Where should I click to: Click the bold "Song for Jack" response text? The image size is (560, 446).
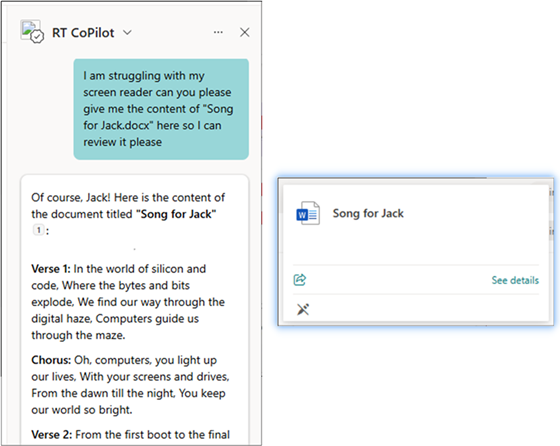pyautogui.click(x=176, y=214)
